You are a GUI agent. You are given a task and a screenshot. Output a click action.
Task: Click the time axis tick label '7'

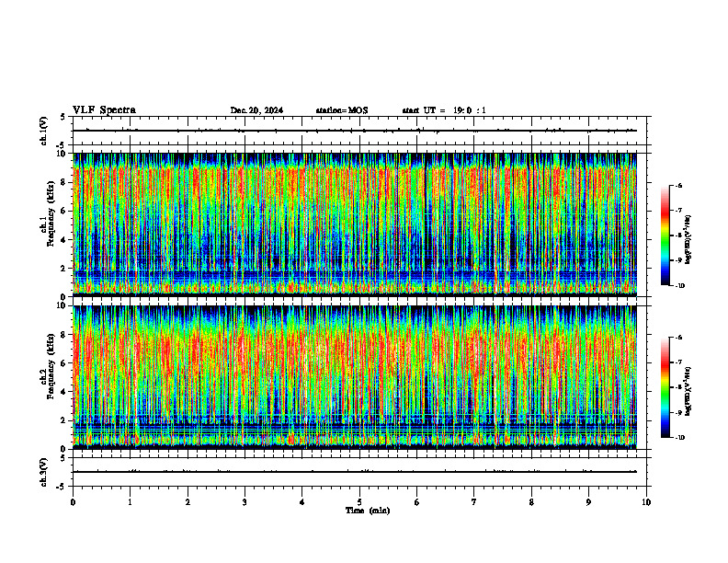[474, 502]
